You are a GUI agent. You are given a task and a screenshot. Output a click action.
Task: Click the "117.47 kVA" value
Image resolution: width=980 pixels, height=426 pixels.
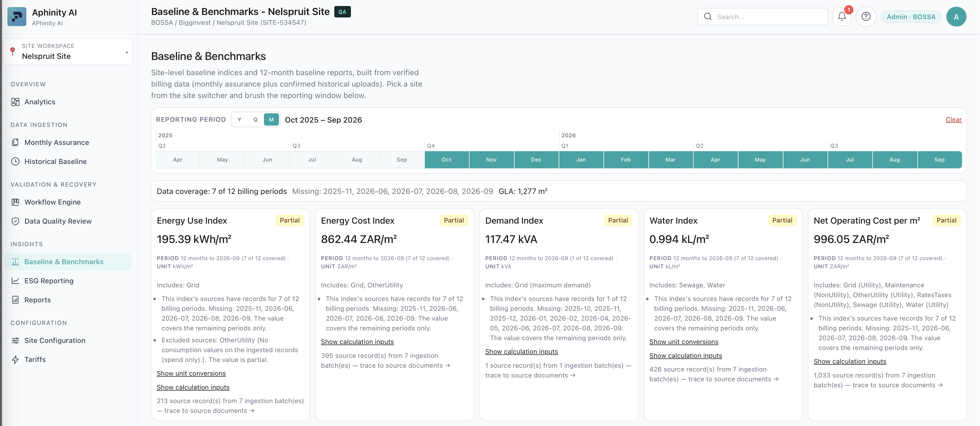[511, 239]
